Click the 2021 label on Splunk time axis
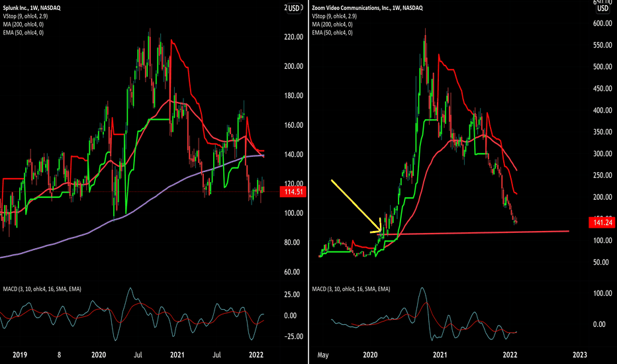 177,355
